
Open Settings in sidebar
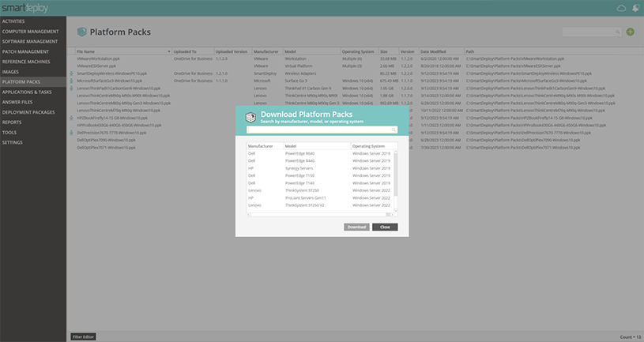(13, 142)
